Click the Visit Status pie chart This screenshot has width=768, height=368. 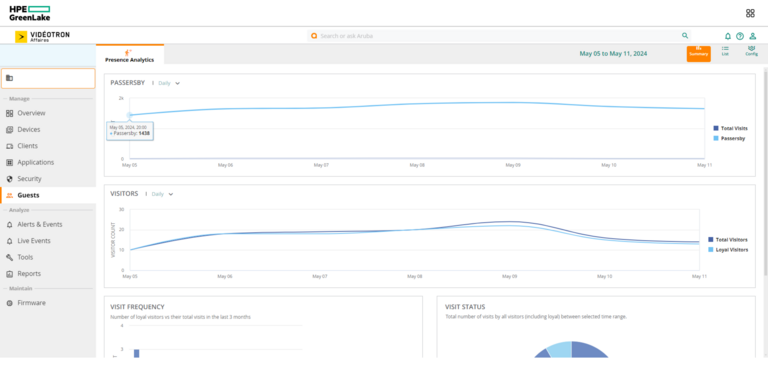[571, 349]
